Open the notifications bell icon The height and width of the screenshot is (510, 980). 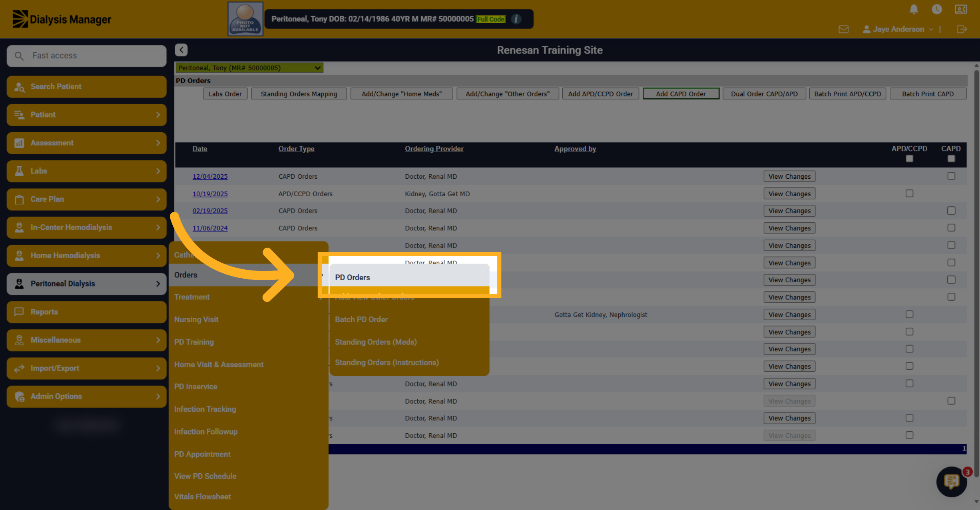(914, 9)
